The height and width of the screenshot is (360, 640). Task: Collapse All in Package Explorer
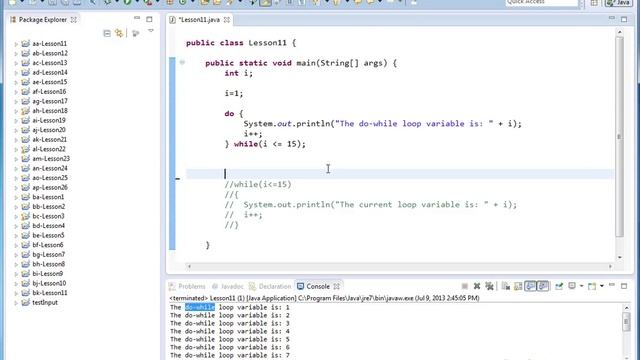pyautogui.click(x=107, y=33)
